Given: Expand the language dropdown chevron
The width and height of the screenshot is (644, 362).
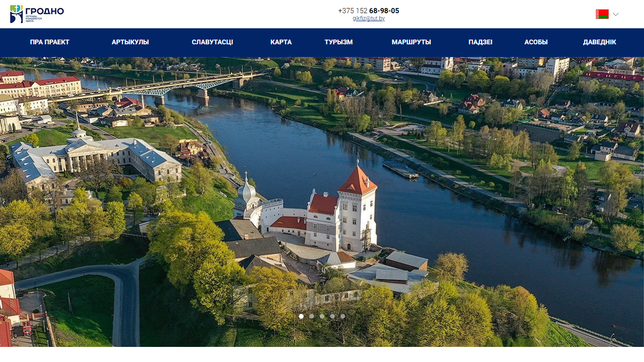Looking at the screenshot, I should [615, 14].
